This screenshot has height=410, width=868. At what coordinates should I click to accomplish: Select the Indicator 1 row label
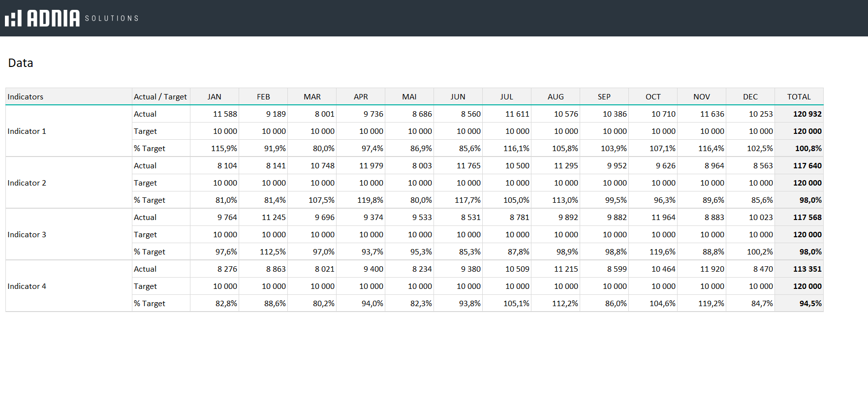click(27, 131)
